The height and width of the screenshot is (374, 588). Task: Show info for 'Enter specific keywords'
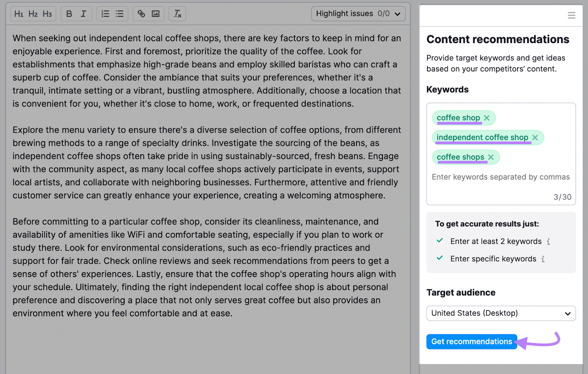click(543, 259)
